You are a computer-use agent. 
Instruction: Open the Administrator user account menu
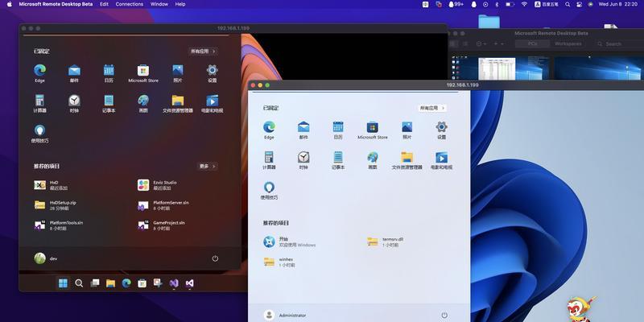pyautogui.click(x=286, y=315)
